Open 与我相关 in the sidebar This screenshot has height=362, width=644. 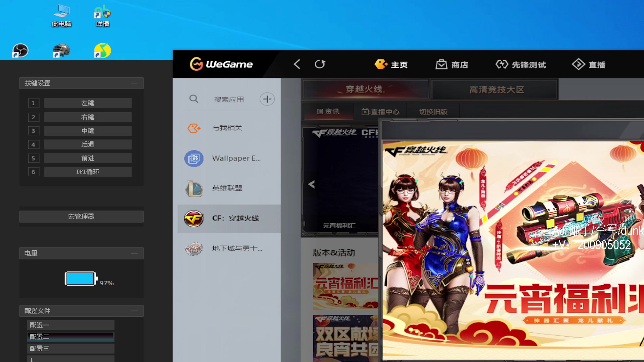[229, 128]
